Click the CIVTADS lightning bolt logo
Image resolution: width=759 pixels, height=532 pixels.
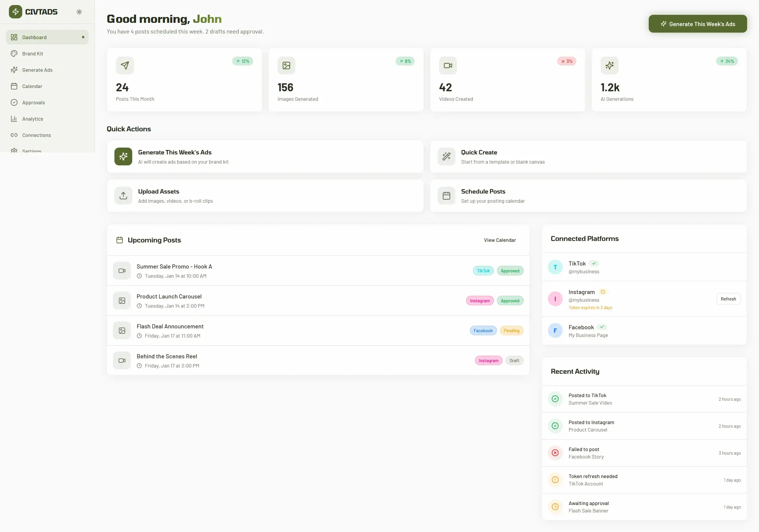click(x=15, y=12)
